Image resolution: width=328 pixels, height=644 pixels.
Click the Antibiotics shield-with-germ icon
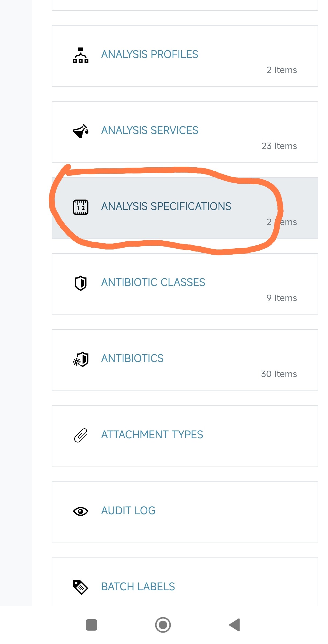coord(81,359)
